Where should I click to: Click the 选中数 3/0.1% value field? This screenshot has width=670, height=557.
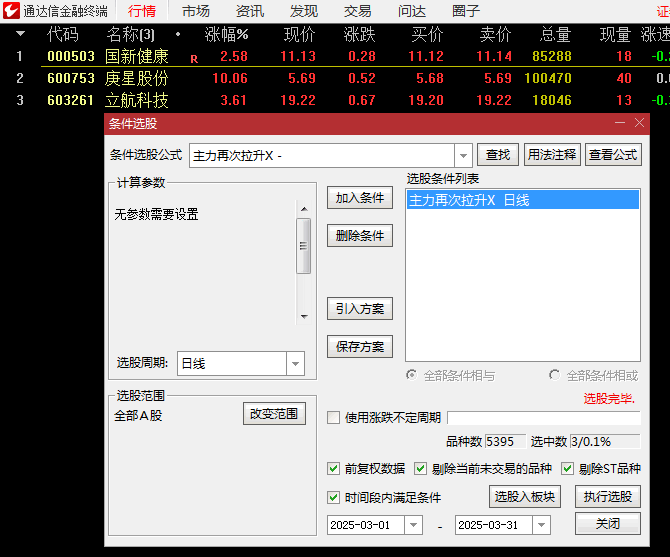pyautogui.click(x=605, y=441)
